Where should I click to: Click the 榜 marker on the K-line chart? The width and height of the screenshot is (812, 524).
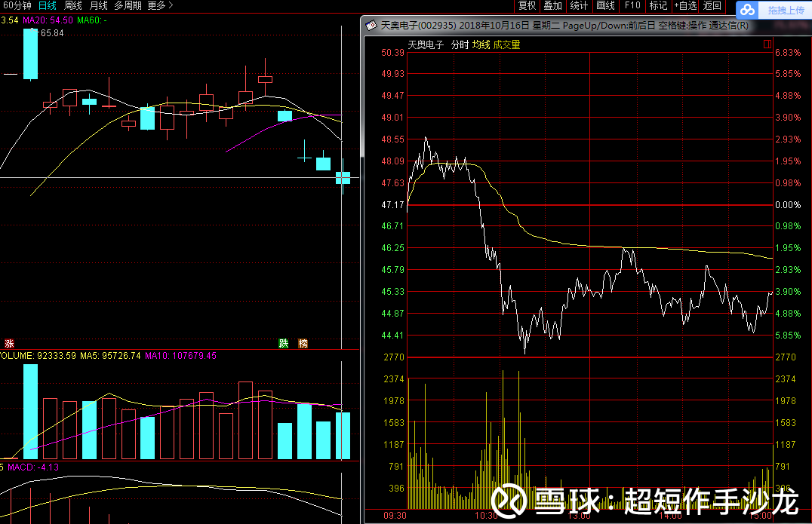(303, 344)
